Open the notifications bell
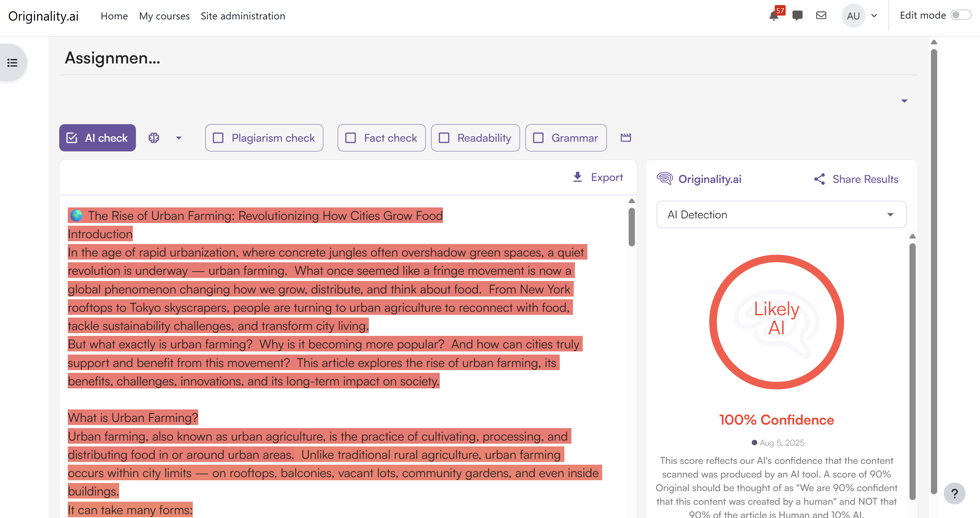This screenshot has width=980, height=518. (774, 16)
